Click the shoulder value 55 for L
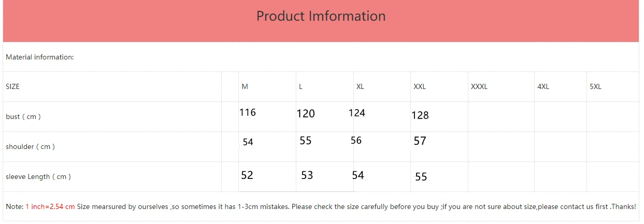This screenshot has width=644, height=224. (x=306, y=141)
